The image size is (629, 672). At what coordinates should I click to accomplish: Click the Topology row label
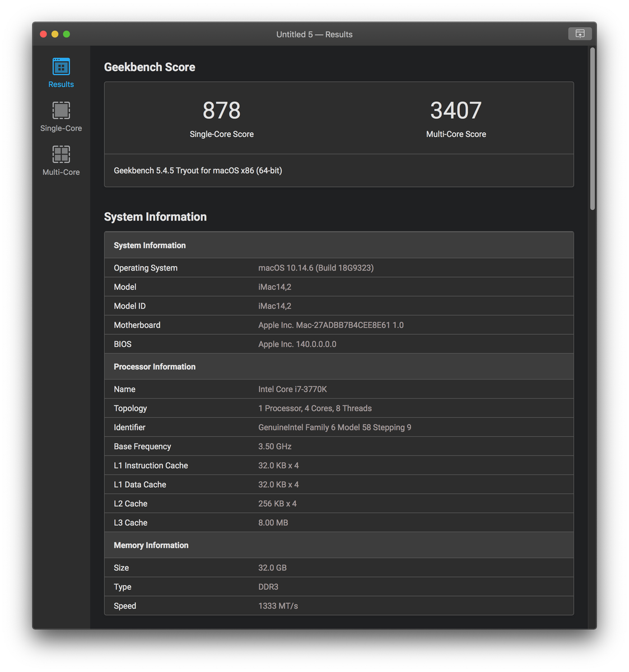tap(131, 408)
